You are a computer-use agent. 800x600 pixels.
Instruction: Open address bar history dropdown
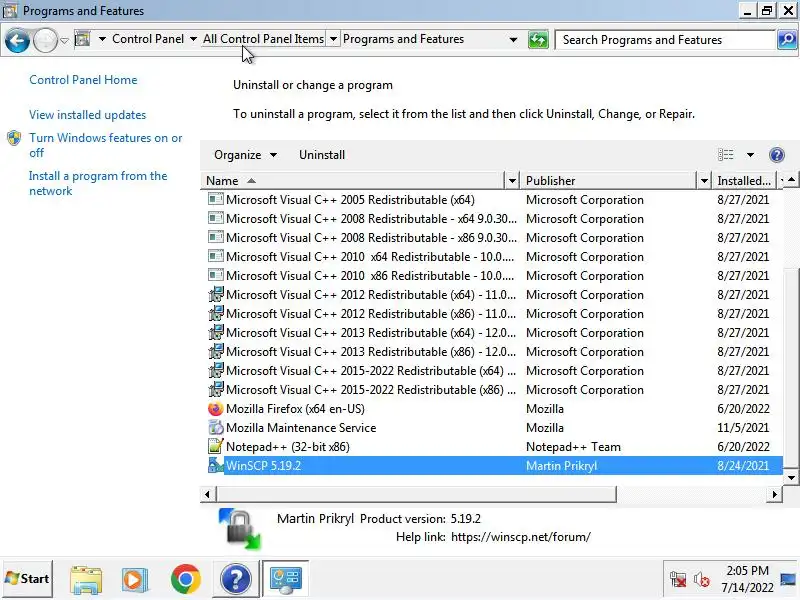(x=513, y=39)
